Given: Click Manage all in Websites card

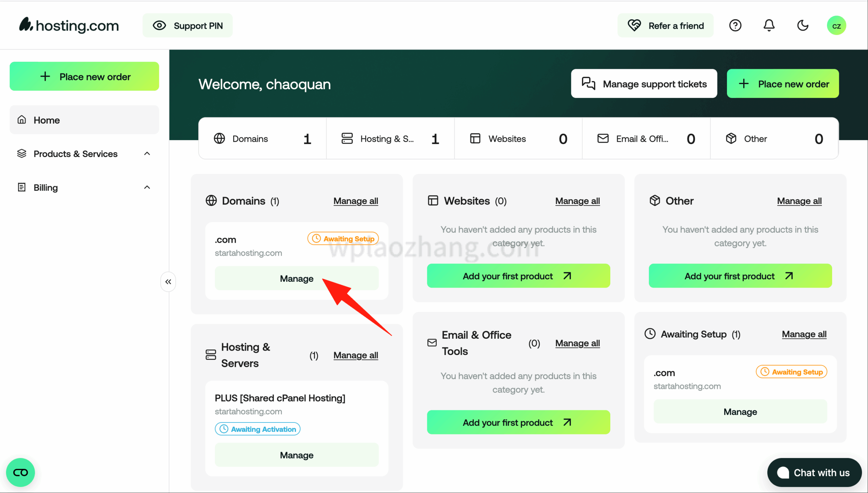Looking at the screenshot, I should tap(577, 201).
